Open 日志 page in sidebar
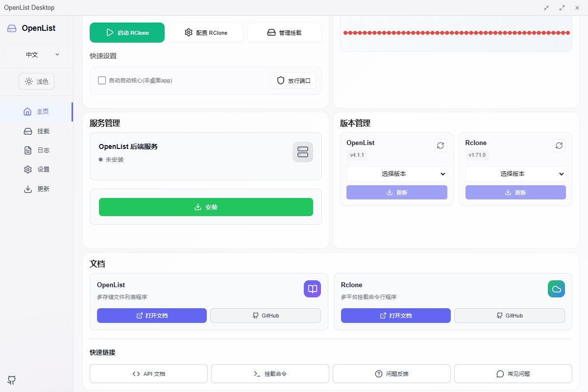The width and height of the screenshot is (588, 392). coord(36,150)
